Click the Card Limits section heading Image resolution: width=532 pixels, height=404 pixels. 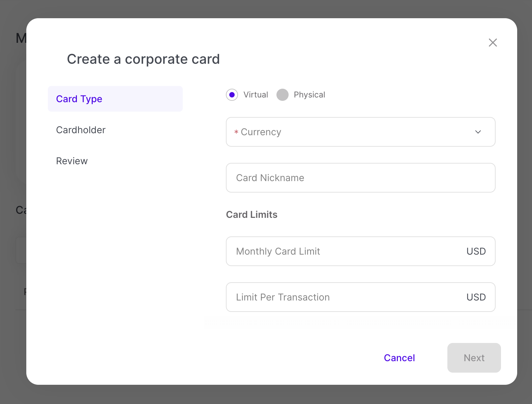[x=252, y=214]
